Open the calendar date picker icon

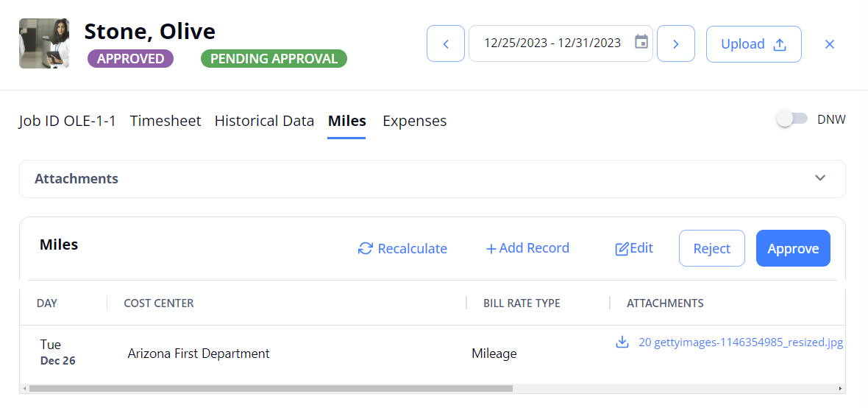click(641, 42)
